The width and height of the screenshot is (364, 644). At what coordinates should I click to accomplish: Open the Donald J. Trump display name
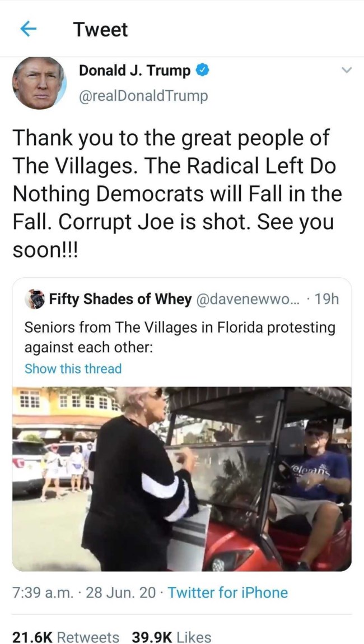(134, 71)
